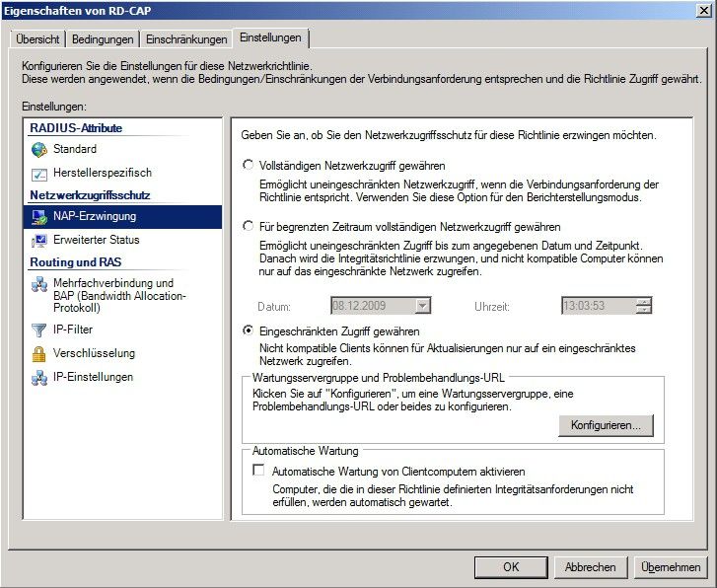Open the Erweiterter Status entry

coord(122,240)
